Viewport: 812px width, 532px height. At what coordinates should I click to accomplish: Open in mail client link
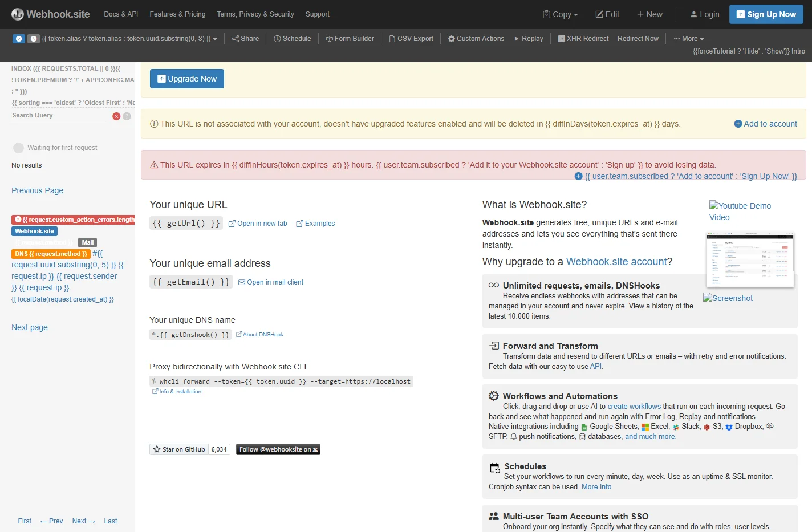(271, 282)
